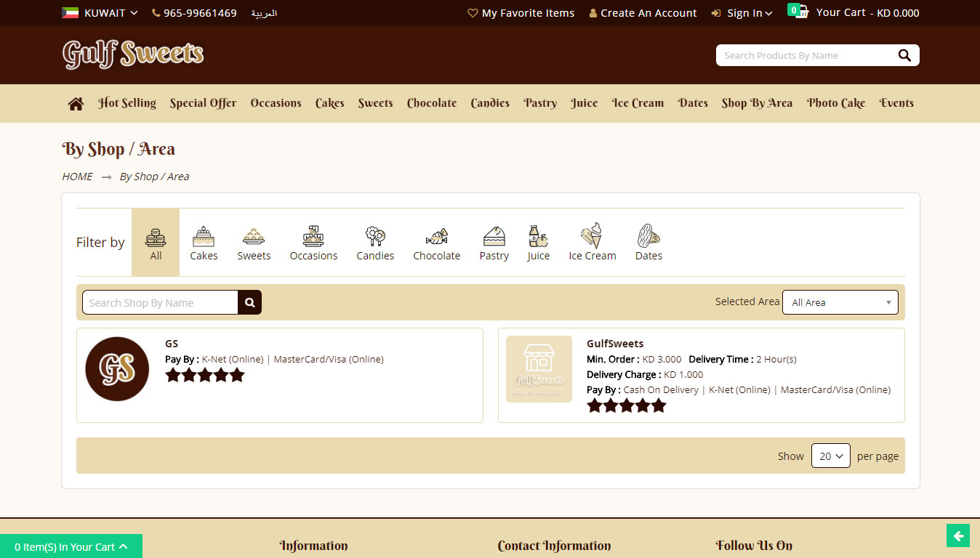Open the GulfSweets shop placeholder image
This screenshot has height=558, width=980.
click(539, 369)
